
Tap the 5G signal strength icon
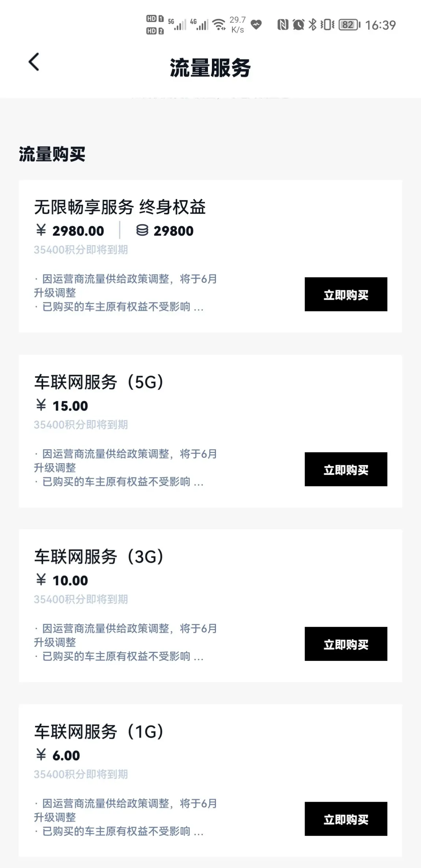pos(177,24)
